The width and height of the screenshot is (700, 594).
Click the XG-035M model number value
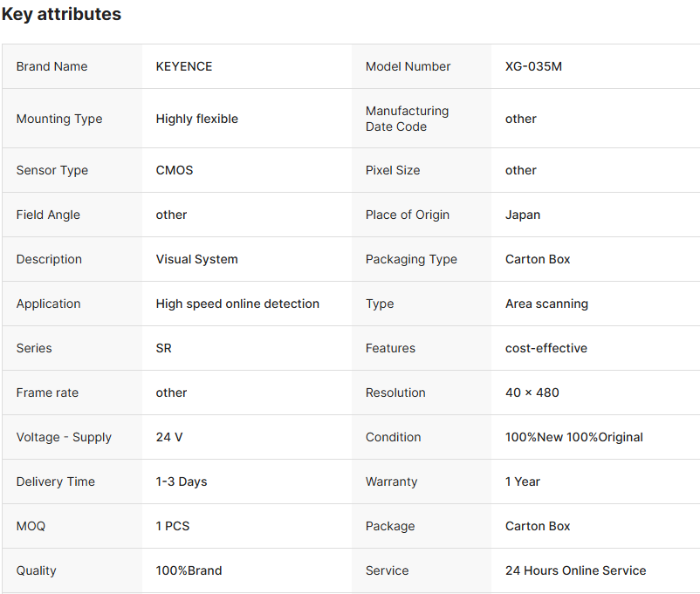tap(533, 66)
